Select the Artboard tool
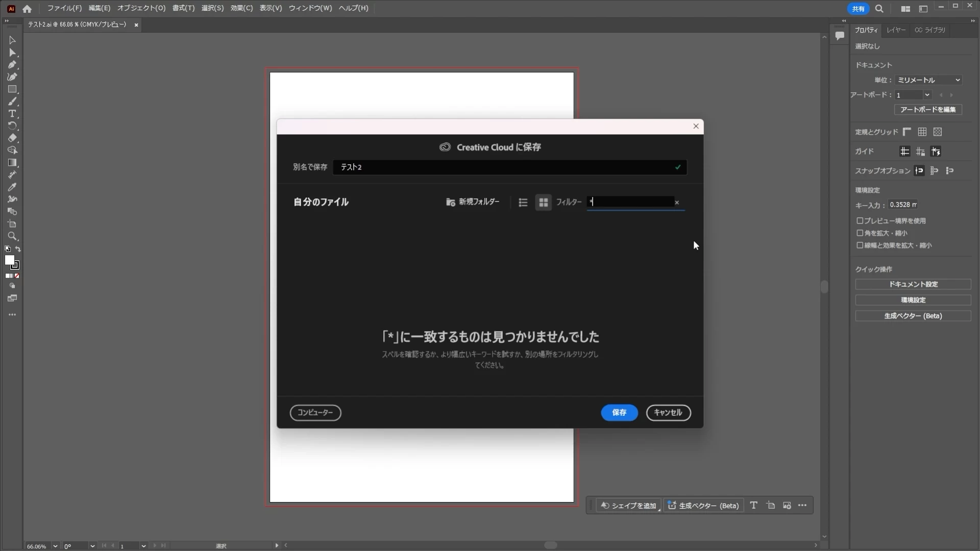This screenshot has width=980, height=551. (x=12, y=224)
